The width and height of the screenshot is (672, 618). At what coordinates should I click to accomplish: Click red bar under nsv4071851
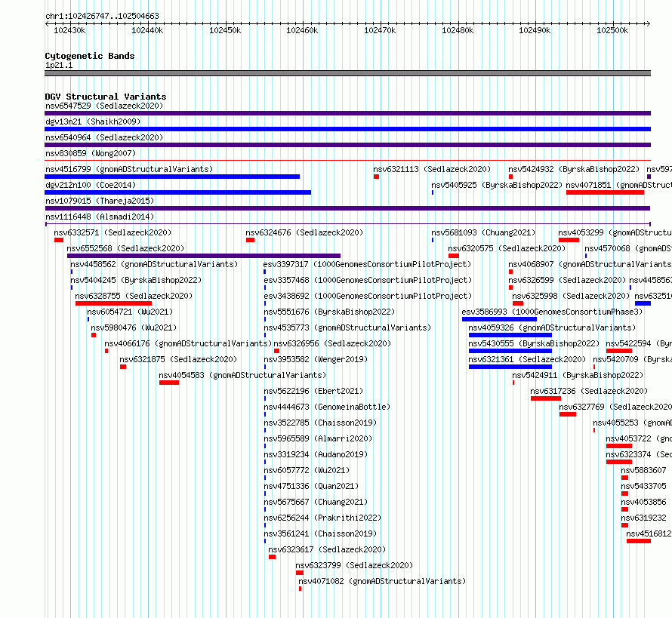point(605,192)
